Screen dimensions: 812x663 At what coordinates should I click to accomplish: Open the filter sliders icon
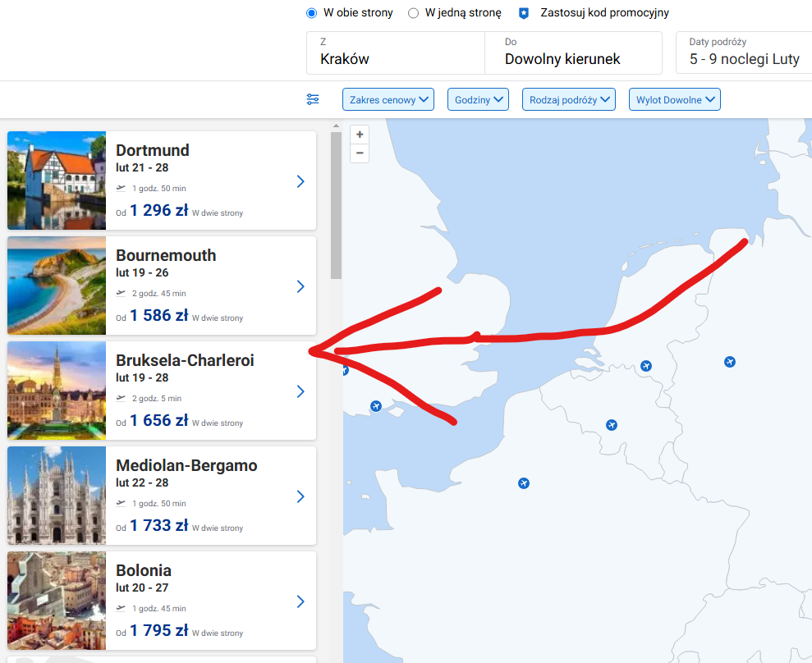(x=313, y=98)
